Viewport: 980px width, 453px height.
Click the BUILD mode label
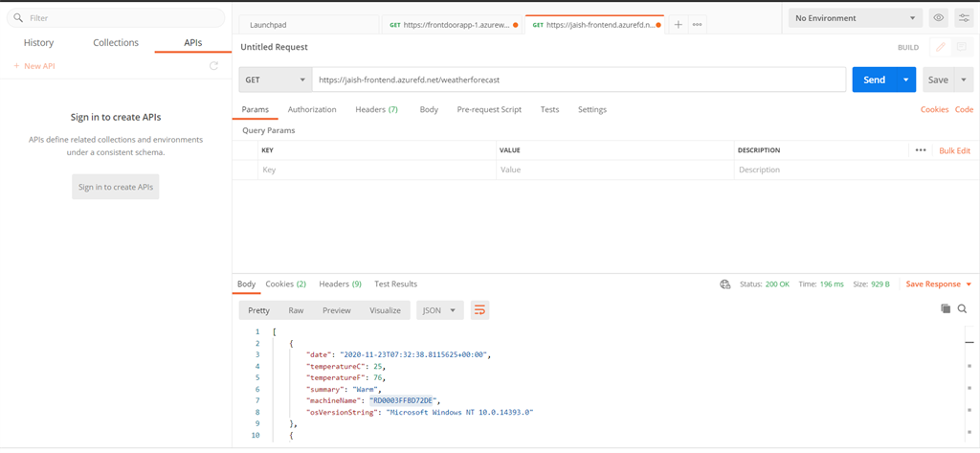tap(908, 48)
